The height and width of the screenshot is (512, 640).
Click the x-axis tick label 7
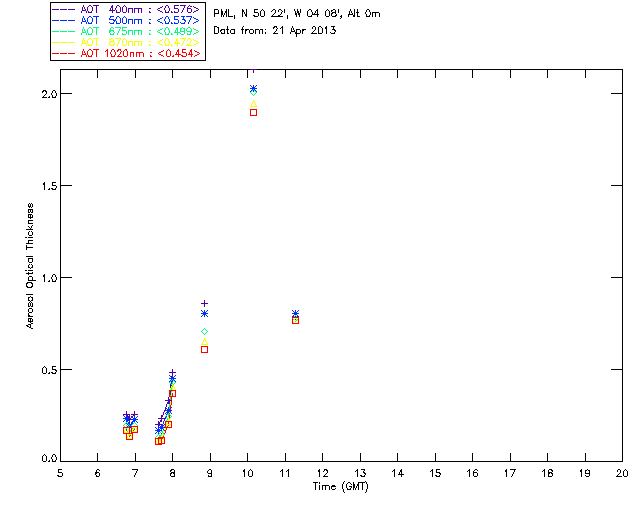click(135, 473)
